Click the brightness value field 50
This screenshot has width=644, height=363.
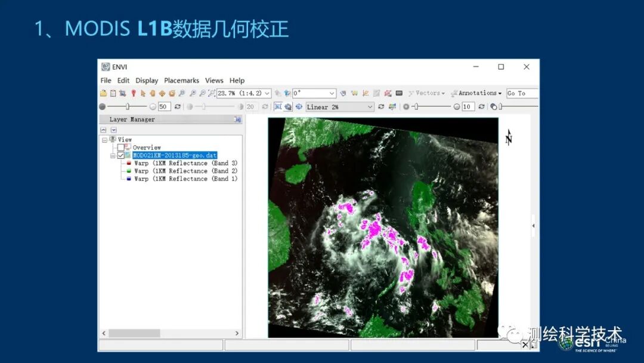(x=165, y=106)
